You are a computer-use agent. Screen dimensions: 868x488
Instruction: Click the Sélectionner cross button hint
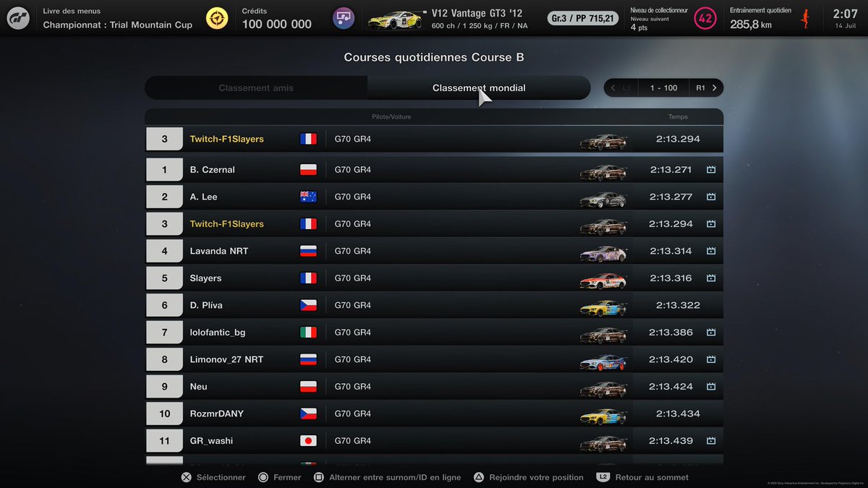coord(213,477)
